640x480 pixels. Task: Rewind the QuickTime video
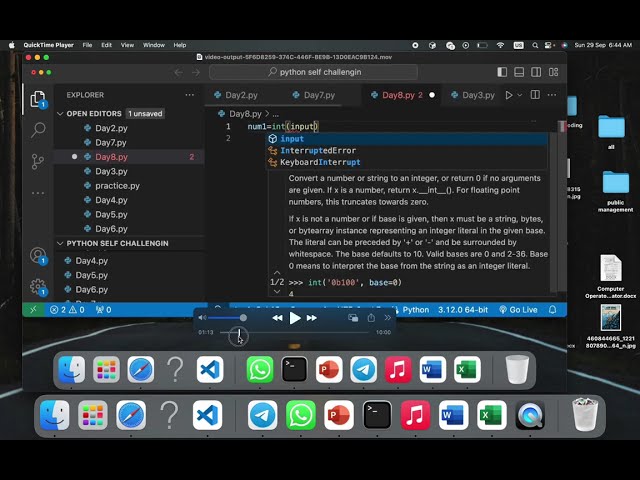(277, 318)
